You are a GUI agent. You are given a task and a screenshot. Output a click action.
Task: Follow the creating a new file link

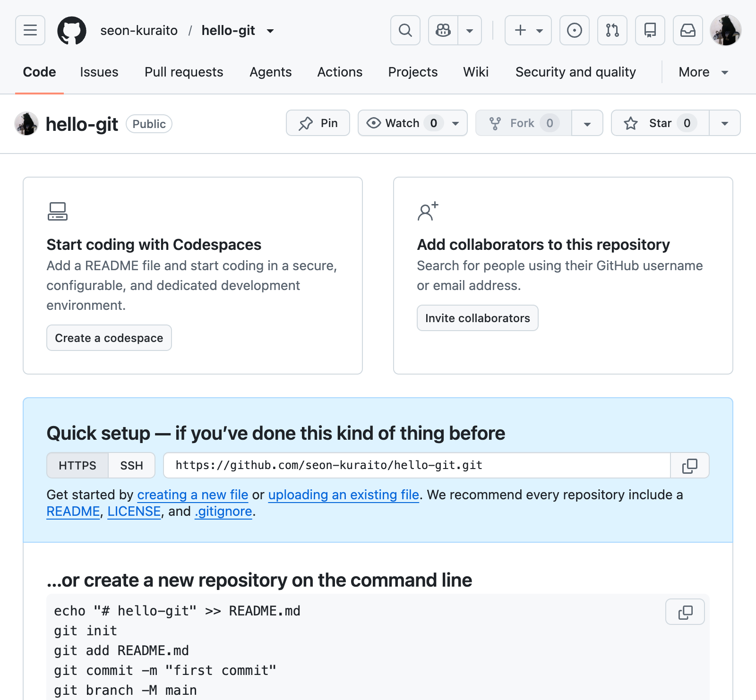click(x=193, y=495)
